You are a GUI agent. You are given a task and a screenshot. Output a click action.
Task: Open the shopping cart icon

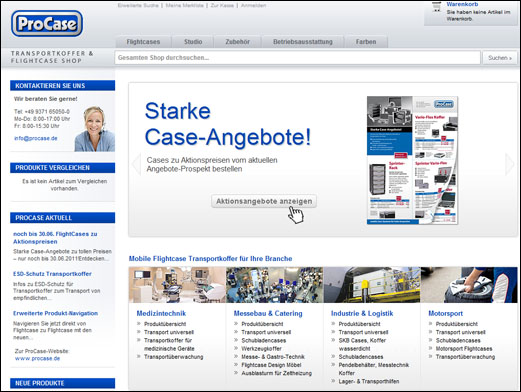436,7
